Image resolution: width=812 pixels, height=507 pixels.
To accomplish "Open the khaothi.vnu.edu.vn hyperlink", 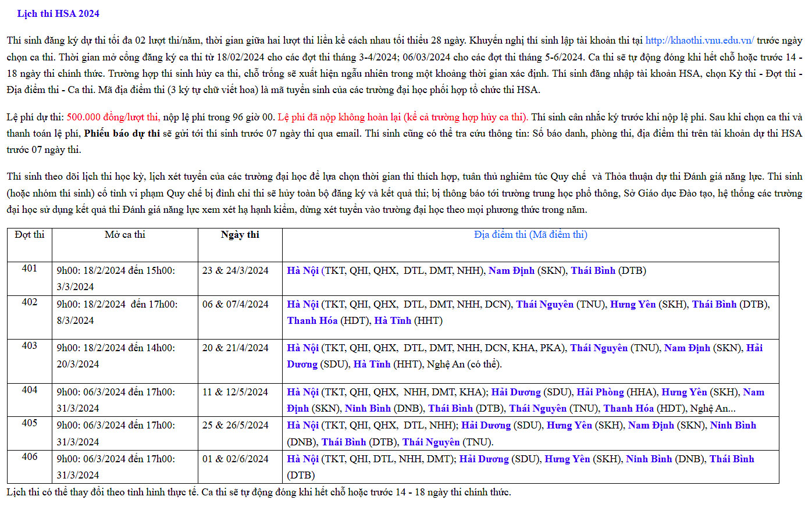I will click(x=700, y=40).
